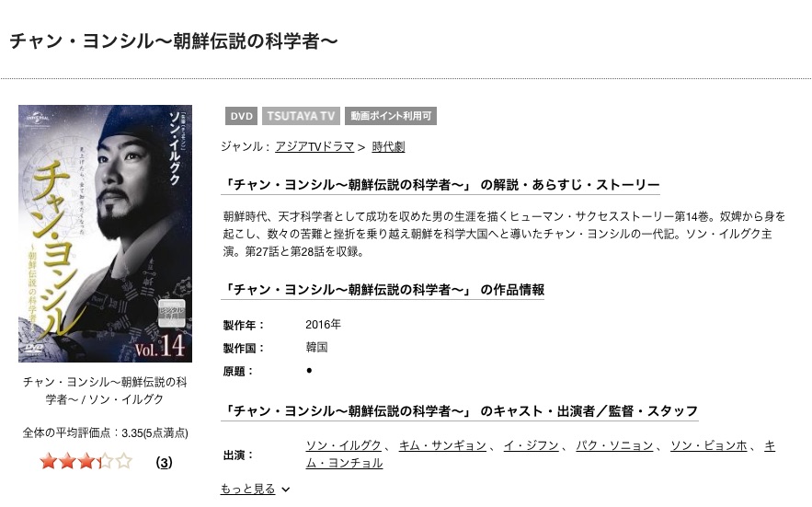
Task: Open cast member キム・サンギョン link
Action: pyautogui.click(x=442, y=446)
